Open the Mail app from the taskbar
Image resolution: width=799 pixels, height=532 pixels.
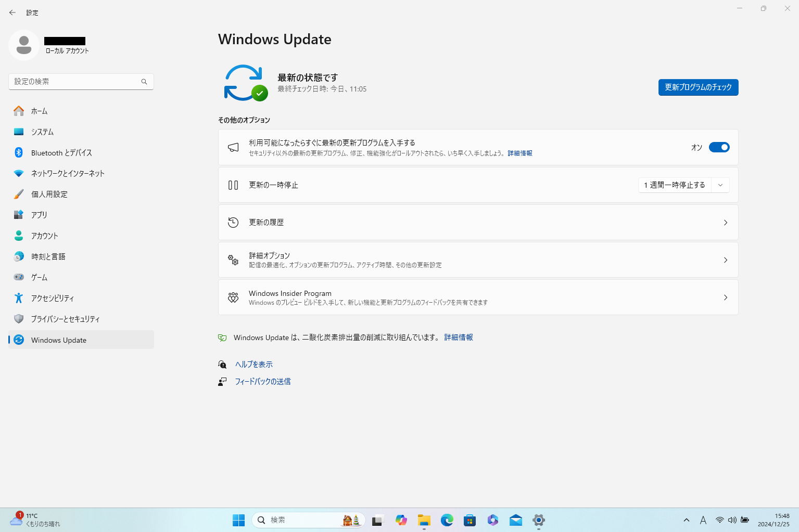pos(515,520)
